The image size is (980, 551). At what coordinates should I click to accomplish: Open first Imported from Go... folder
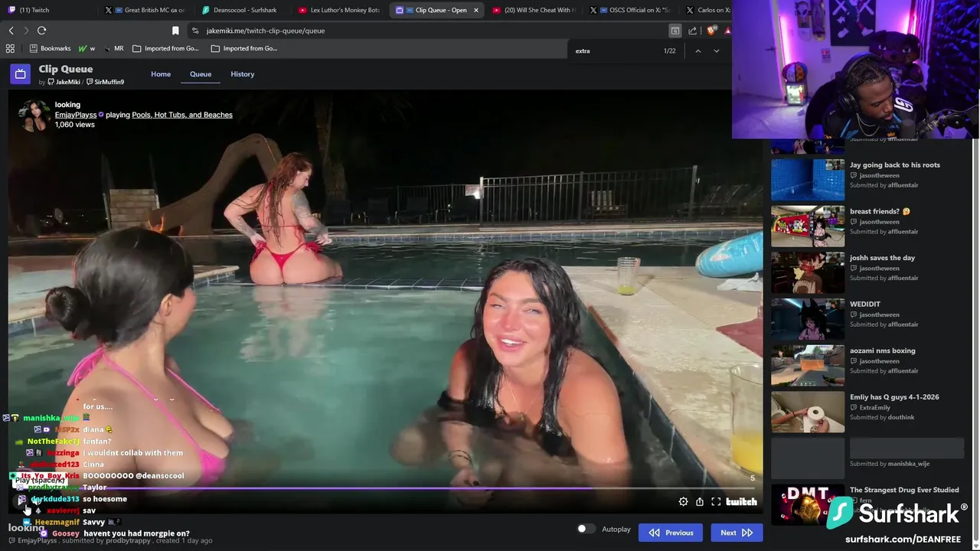165,48
